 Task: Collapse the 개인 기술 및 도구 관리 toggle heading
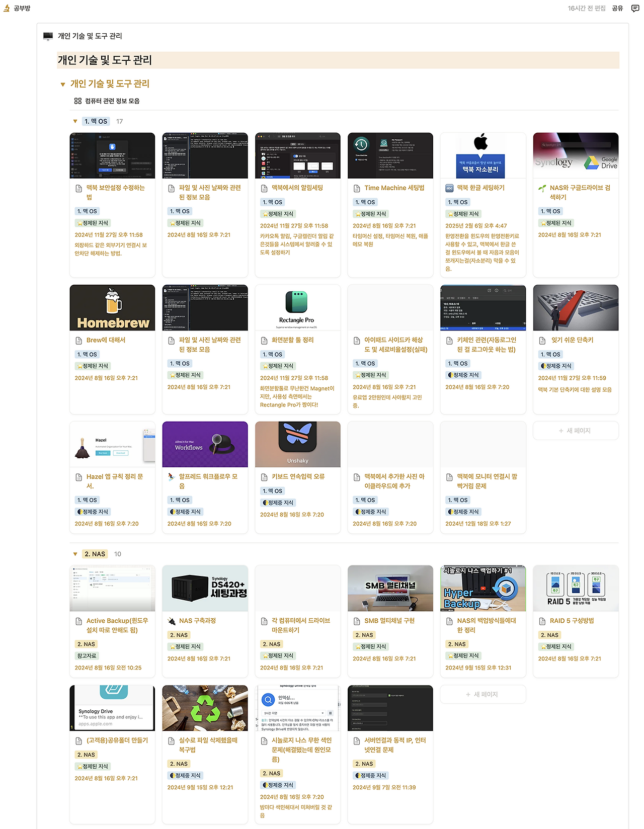(x=63, y=85)
